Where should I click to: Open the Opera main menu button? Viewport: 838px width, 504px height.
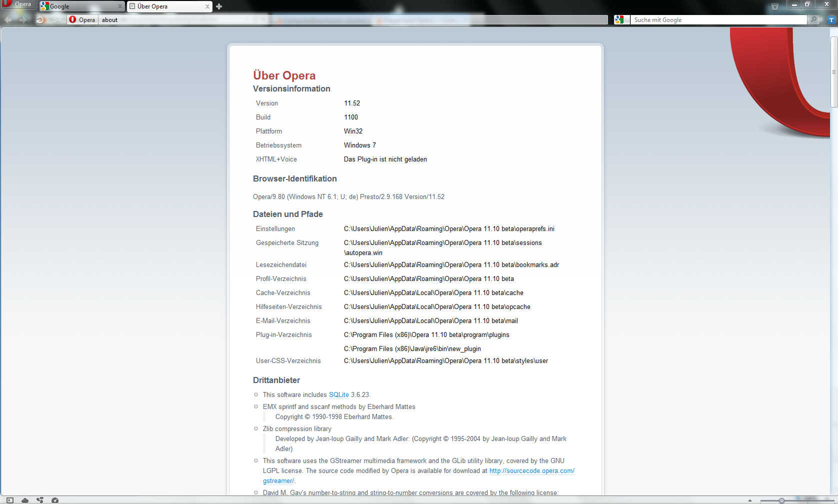(18, 4)
